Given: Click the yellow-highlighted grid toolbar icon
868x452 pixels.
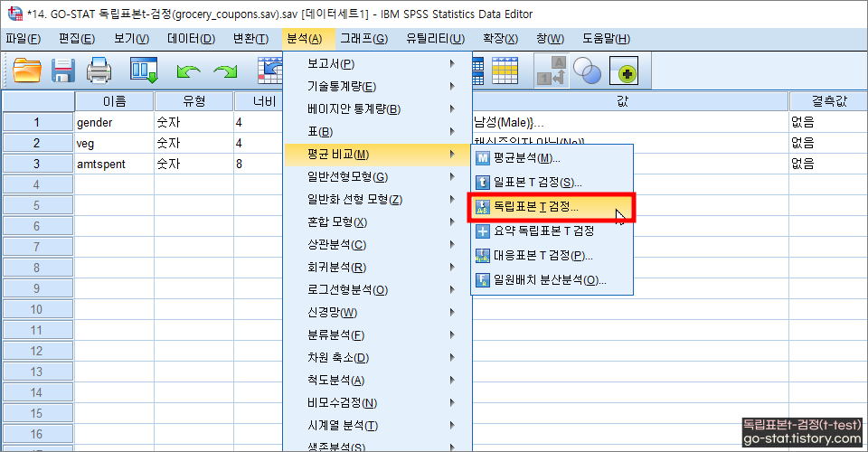Looking at the screenshot, I should [505, 71].
